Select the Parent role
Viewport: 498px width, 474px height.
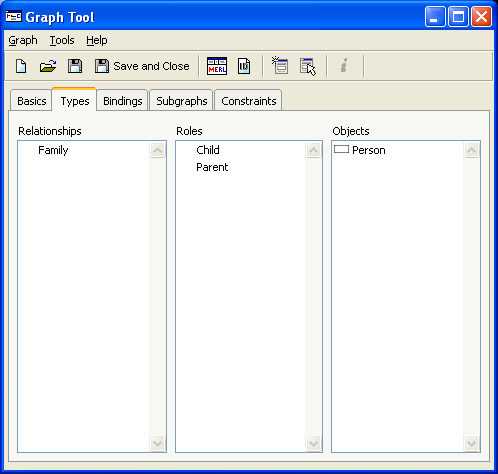pos(212,167)
